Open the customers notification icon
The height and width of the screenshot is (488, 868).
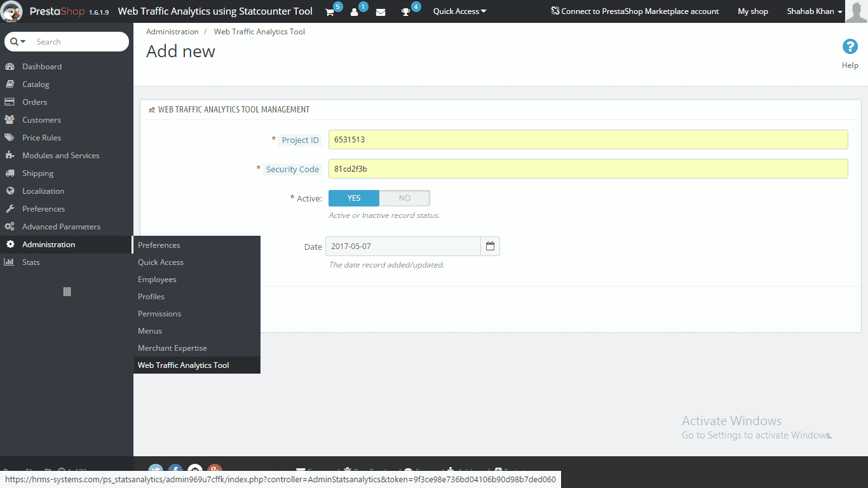tap(355, 12)
